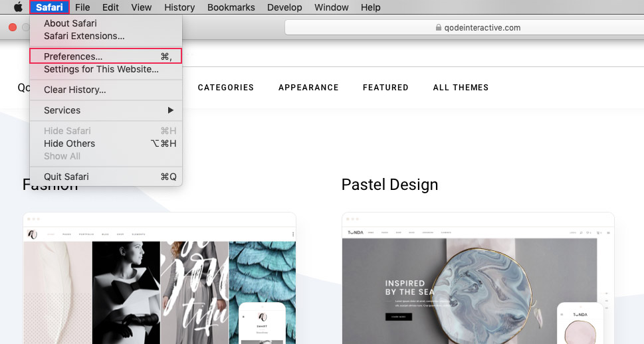Choose Quit Safari
Screen dimensions: 644x344
pos(106,177)
